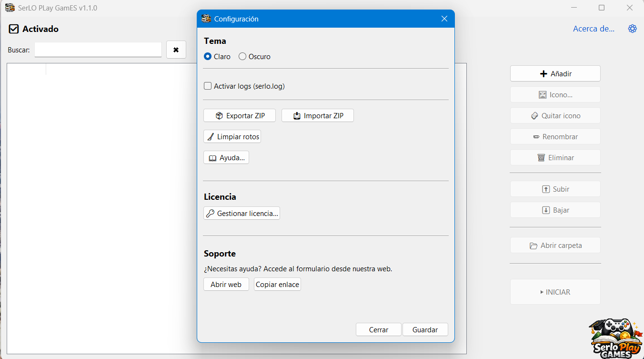
Task: Open Ayuda book icon button
Action: point(226,158)
